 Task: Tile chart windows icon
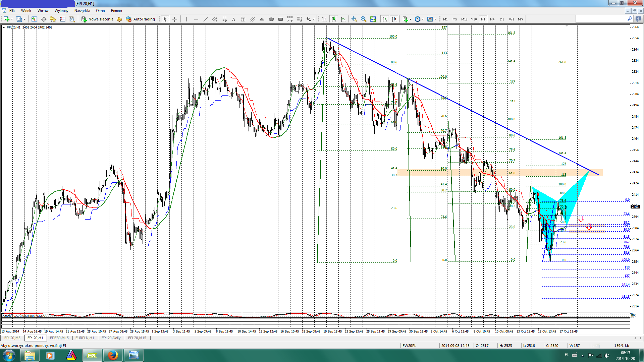(373, 19)
